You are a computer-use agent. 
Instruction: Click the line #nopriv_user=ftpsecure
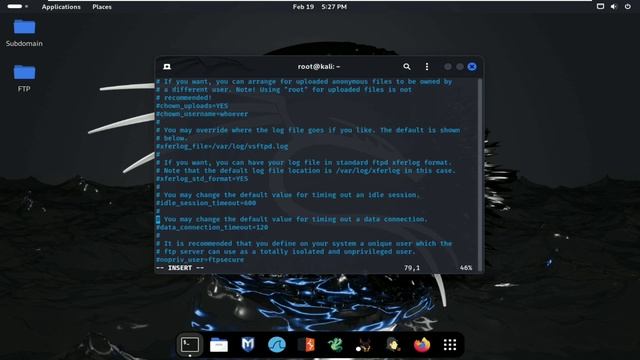pos(200,260)
